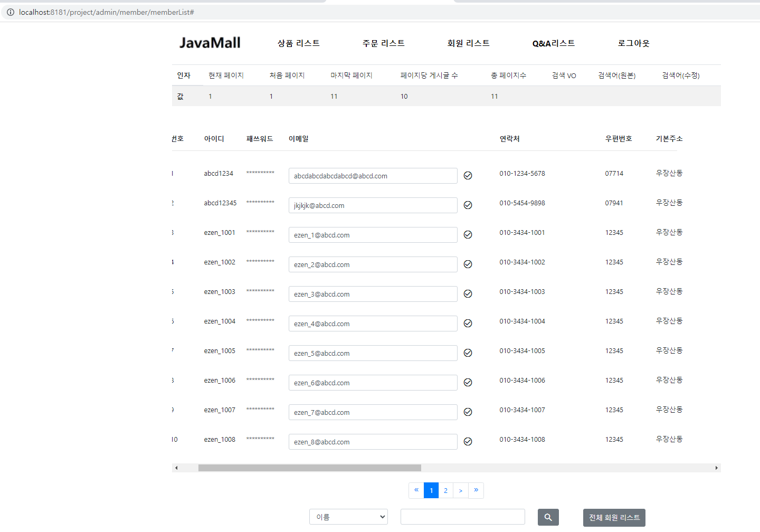
Task: Go to next page with > button
Action: pyautogui.click(x=461, y=490)
